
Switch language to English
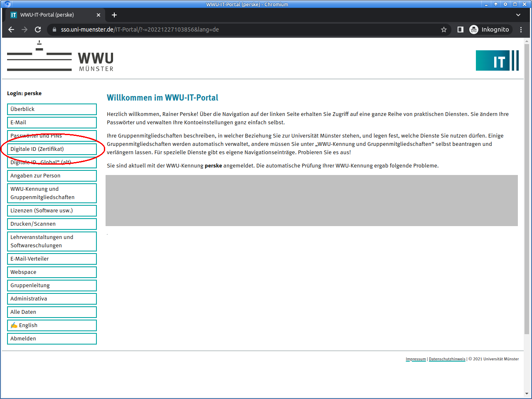[x=52, y=325]
